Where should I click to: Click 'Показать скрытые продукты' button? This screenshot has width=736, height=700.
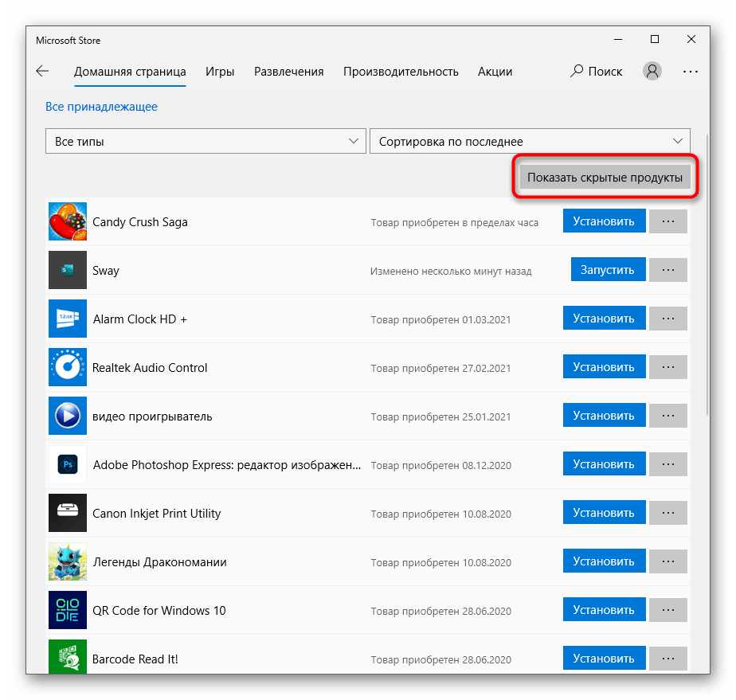click(605, 178)
